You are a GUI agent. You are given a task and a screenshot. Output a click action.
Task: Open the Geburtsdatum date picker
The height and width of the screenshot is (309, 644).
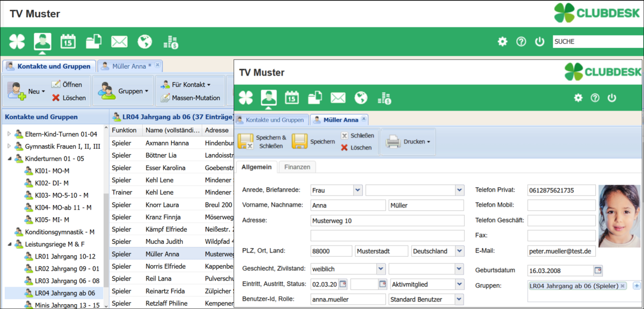tap(598, 270)
